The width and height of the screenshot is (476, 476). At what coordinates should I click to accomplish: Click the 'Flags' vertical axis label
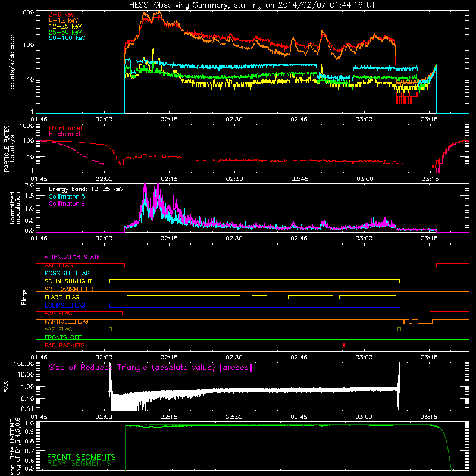click(x=24, y=297)
